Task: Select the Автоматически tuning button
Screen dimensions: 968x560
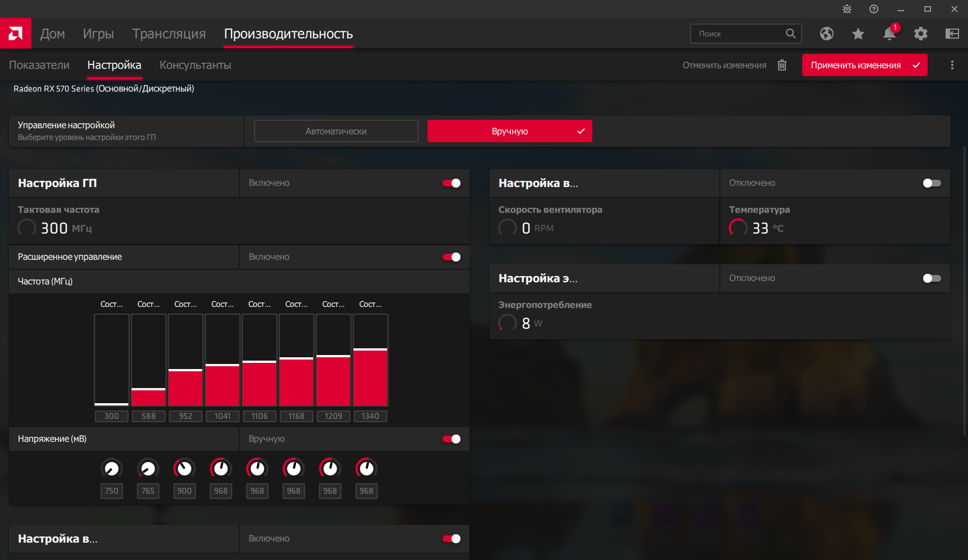Action: tap(336, 131)
